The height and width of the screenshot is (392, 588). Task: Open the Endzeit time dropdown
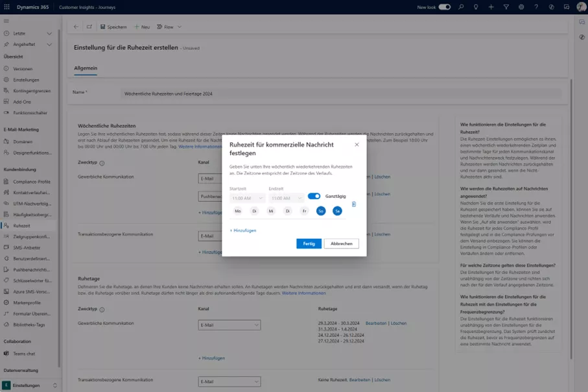[x=286, y=198]
